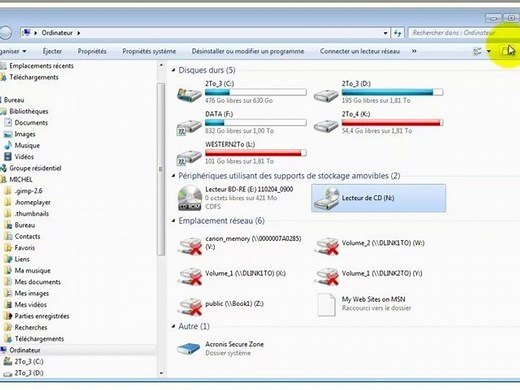520x390 pixels.
Task: Select the canon_memory (V:) network drive icon
Action: [x=190, y=246]
